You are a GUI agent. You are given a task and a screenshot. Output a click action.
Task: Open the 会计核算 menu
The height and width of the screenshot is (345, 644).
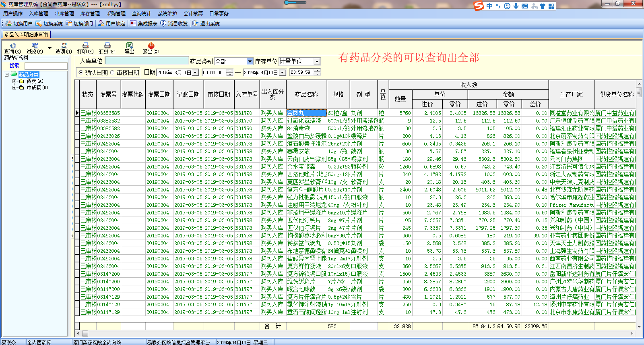(193, 14)
